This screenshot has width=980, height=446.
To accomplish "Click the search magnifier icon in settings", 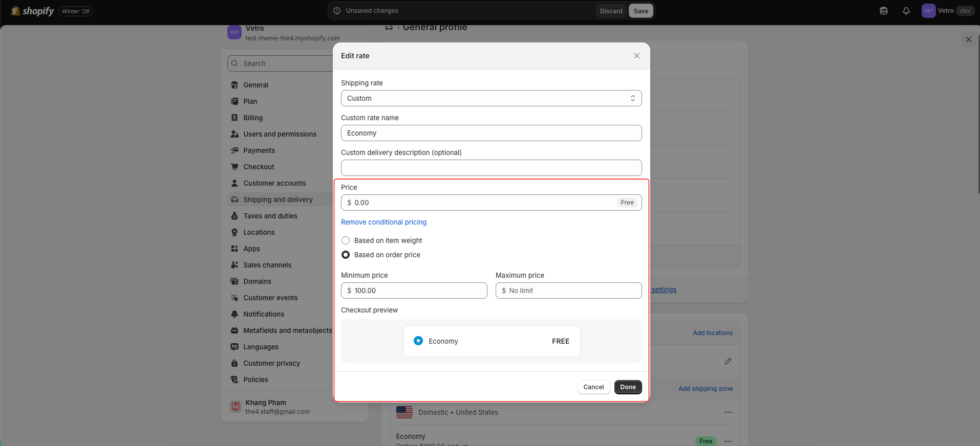I will click(x=235, y=63).
